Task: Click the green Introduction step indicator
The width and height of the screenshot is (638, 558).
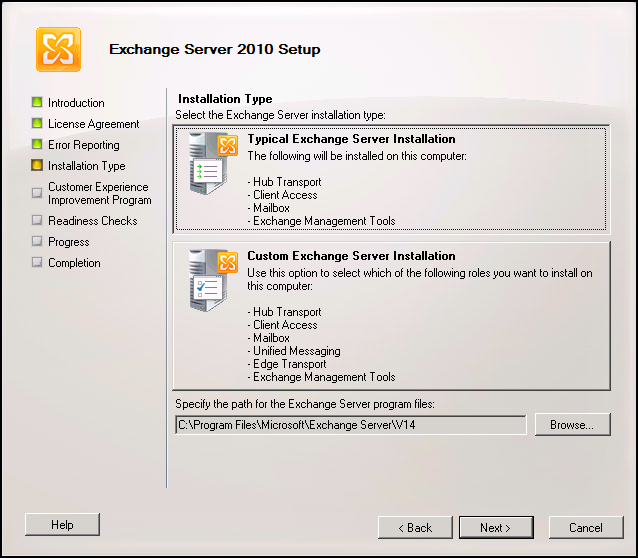Action: (37, 102)
